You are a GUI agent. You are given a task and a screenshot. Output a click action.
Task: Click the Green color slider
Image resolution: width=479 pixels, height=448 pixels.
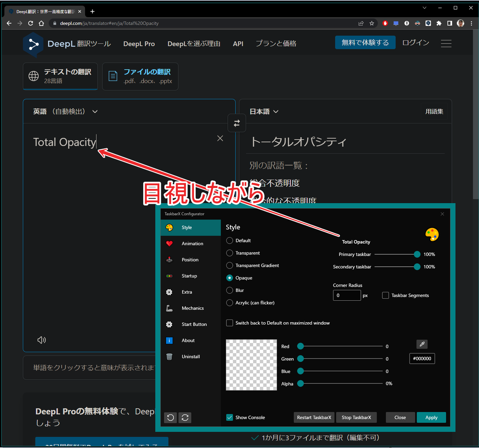coord(340,359)
